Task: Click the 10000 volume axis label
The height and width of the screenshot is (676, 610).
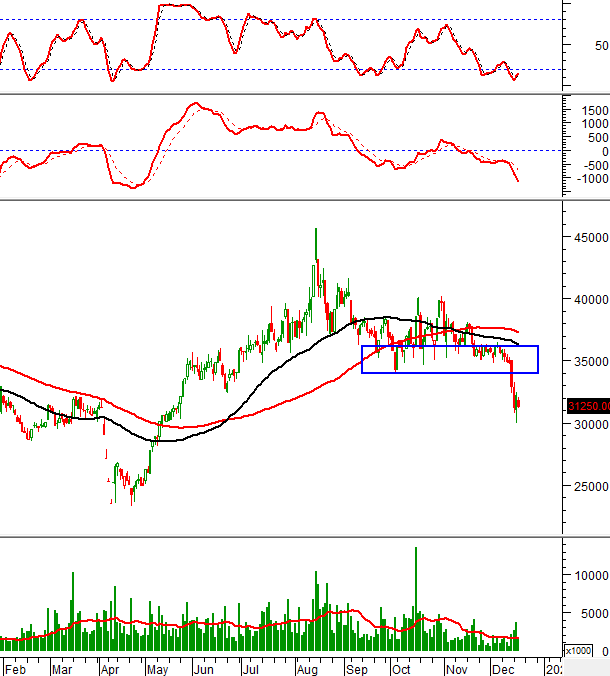Action: 588,576
